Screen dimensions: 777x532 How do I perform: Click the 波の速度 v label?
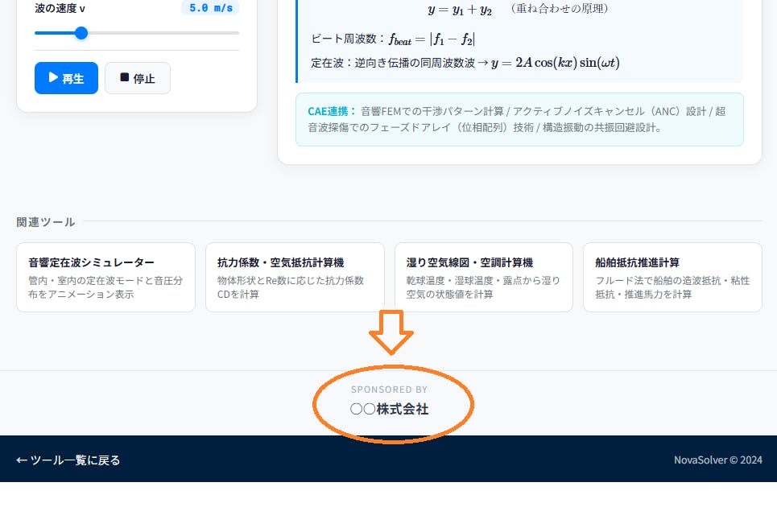[x=60, y=8]
